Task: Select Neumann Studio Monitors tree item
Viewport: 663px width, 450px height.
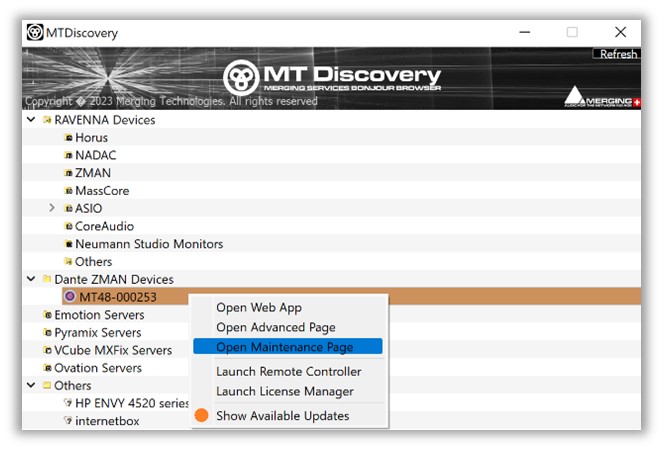Action: pos(149,244)
